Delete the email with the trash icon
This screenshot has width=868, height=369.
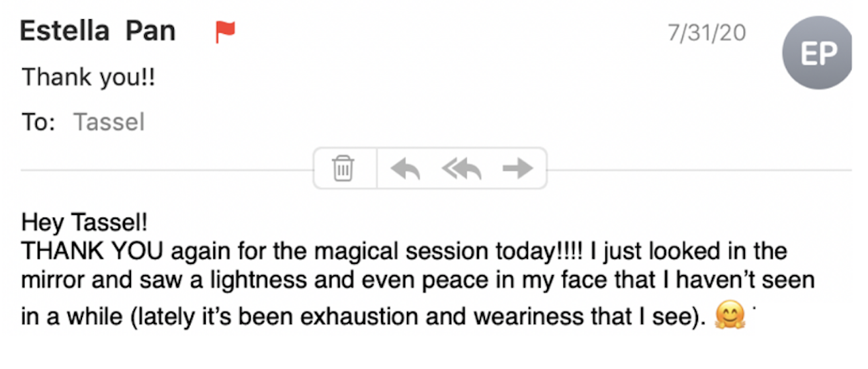tap(343, 169)
